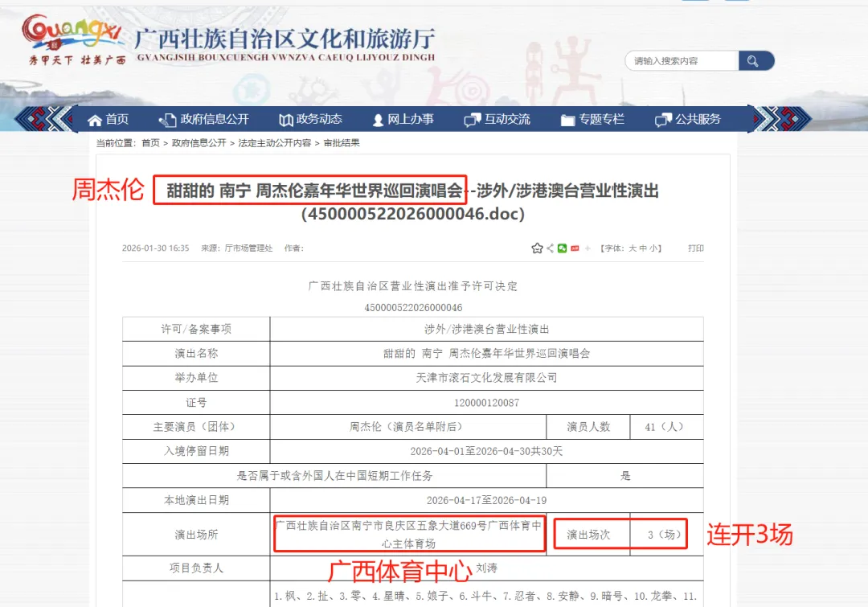Click the project leader name 刘涛
The image size is (868, 607).
[486, 568]
